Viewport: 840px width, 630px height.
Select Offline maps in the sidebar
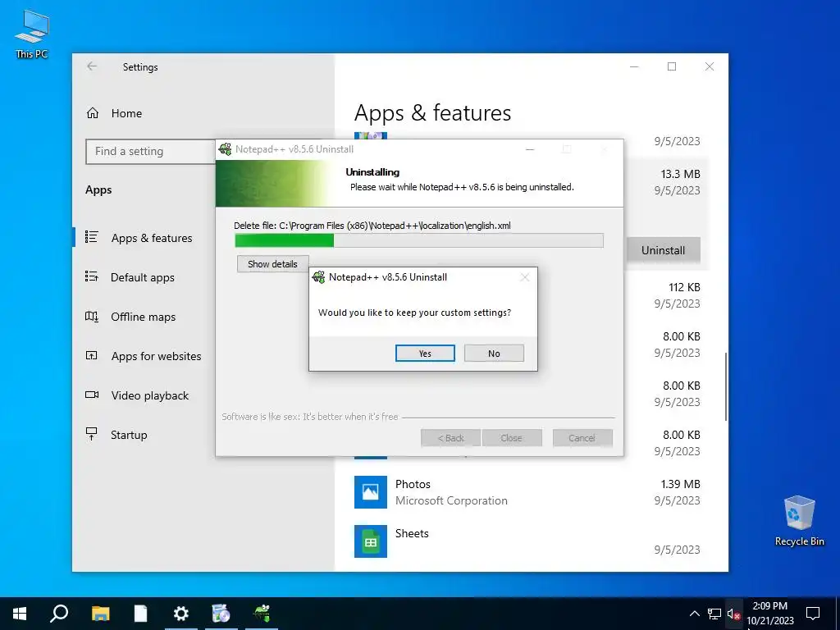143,317
